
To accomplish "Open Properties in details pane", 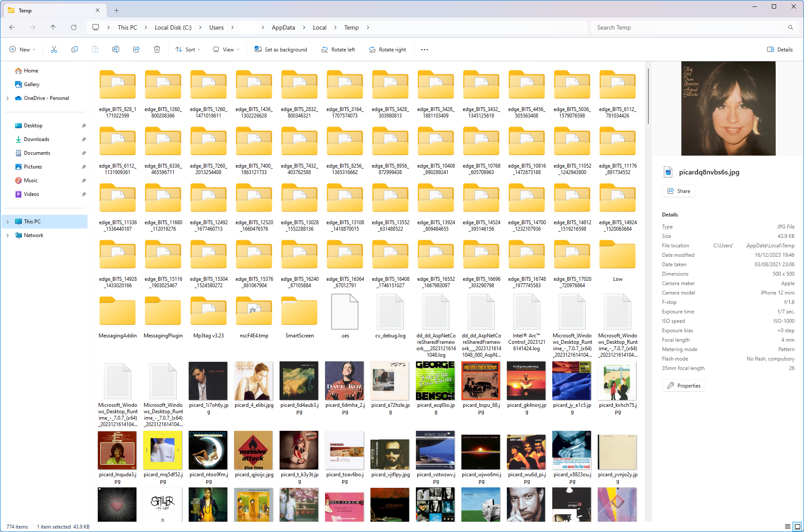I will 684,386.
